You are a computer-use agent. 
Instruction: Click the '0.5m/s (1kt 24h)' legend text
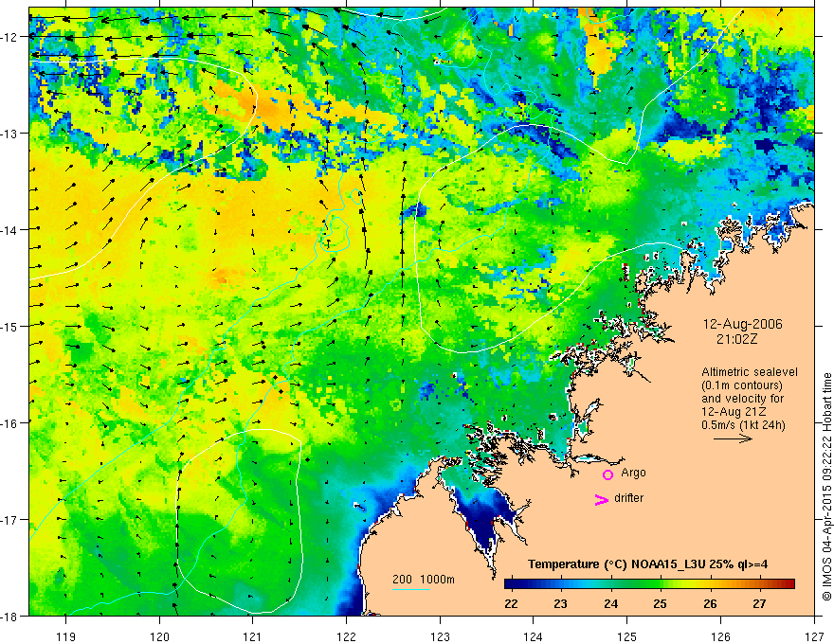(743, 425)
